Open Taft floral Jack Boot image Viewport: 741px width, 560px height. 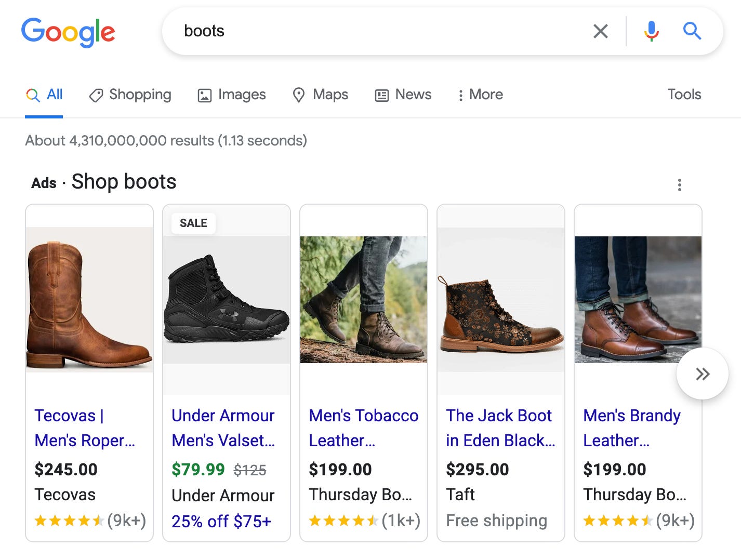tap(501, 300)
